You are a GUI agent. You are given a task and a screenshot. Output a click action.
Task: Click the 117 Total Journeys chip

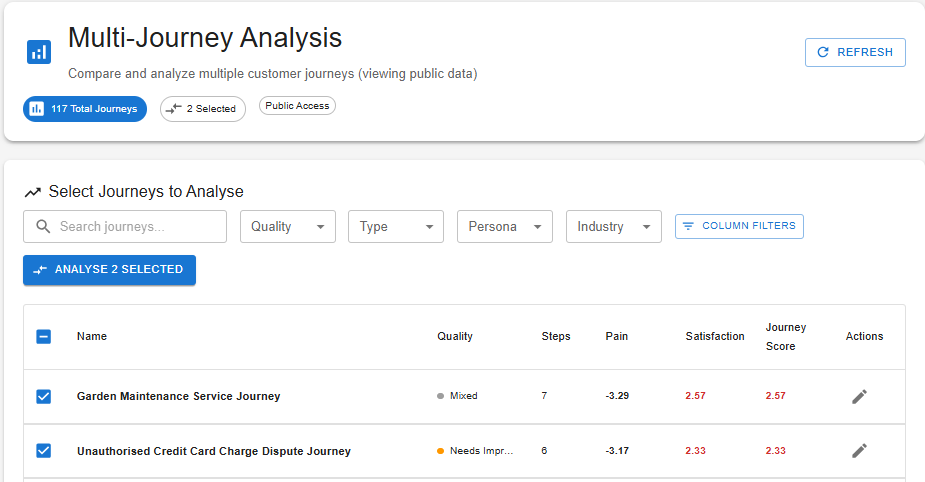85,109
